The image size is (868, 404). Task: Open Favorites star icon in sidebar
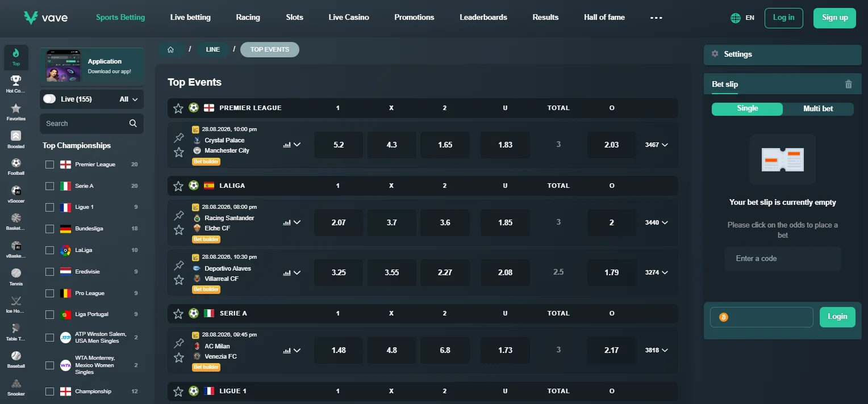(x=16, y=108)
